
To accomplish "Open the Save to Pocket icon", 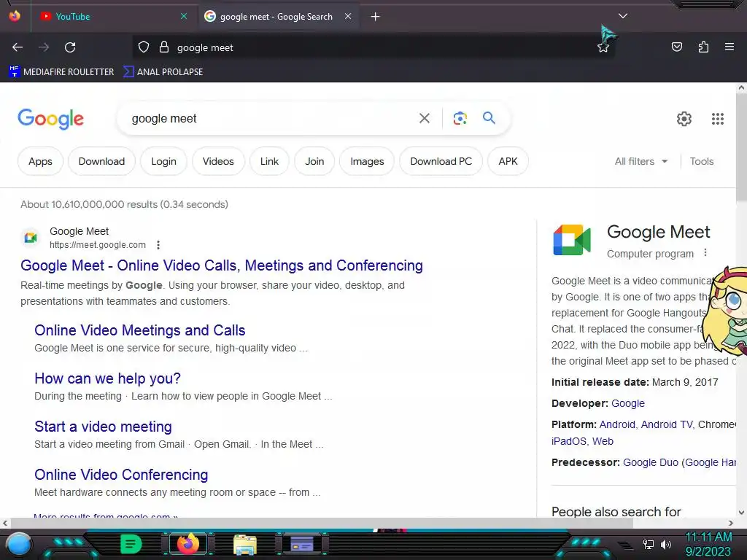I will click(x=676, y=47).
